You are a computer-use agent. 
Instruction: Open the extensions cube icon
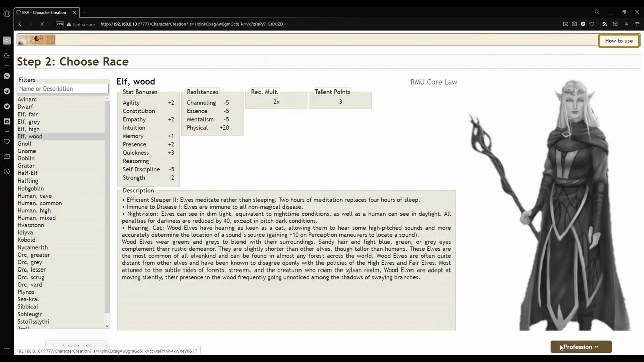615,24
